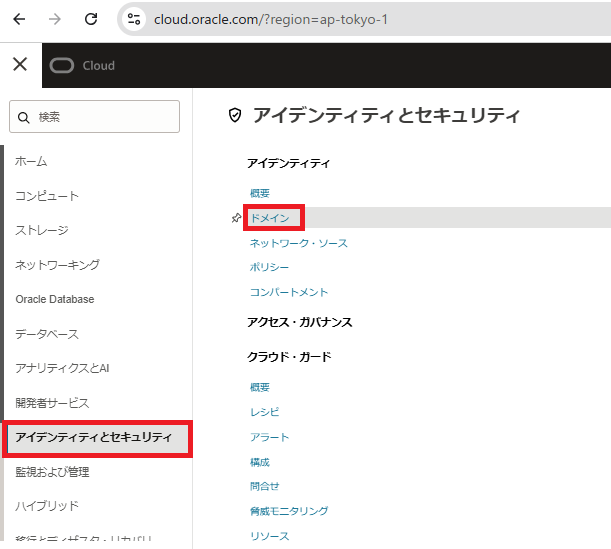Select ハイブリッド menu category

point(47,506)
